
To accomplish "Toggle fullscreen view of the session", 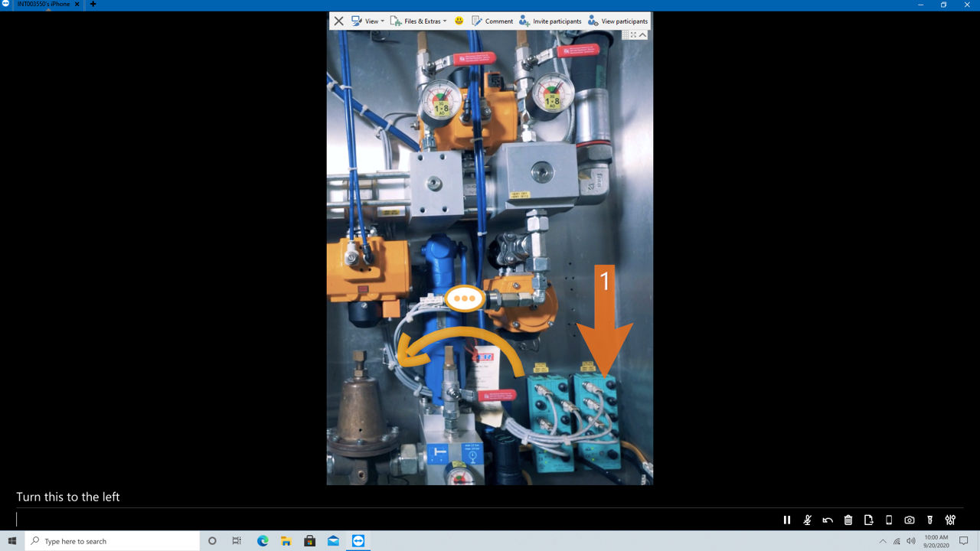I will click(634, 34).
